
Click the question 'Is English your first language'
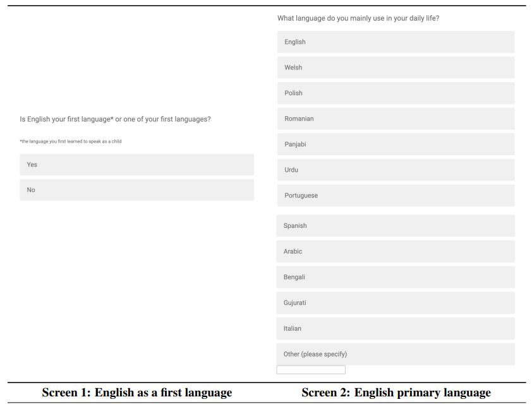click(115, 119)
